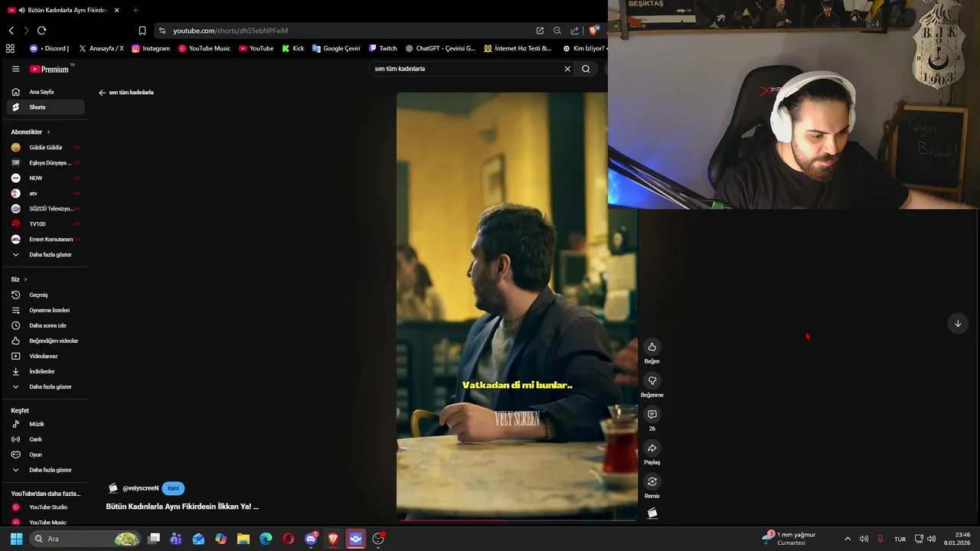This screenshot has height=551, width=980.
Task: Open the @velyscreeN channel link
Action: click(x=140, y=488)
